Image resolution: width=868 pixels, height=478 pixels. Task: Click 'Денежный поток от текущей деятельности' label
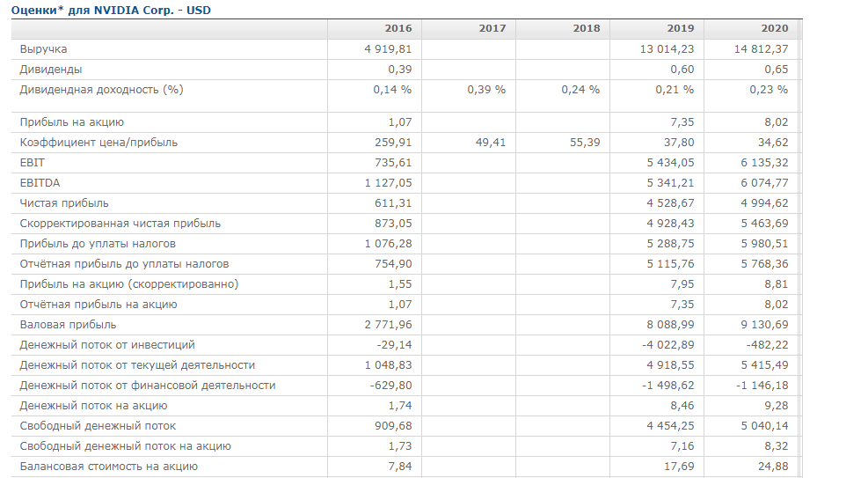(137, 365)
